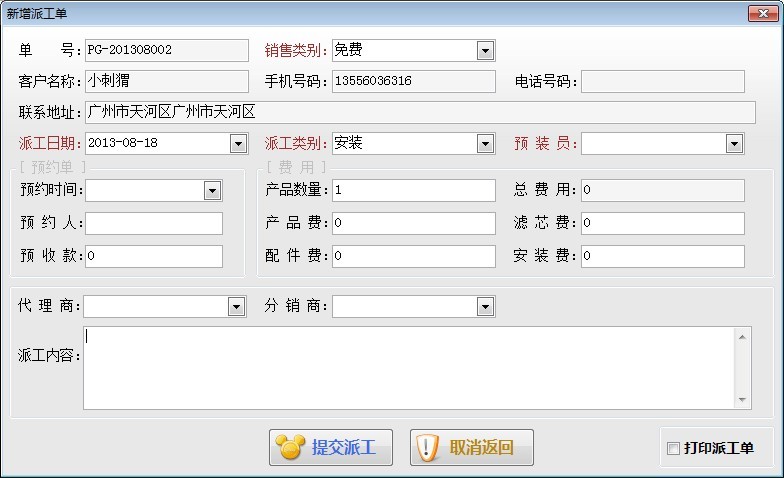784x478 pixels.
Task: Click the mouse icon on 提交派工 button
Action: coord(290,447)
